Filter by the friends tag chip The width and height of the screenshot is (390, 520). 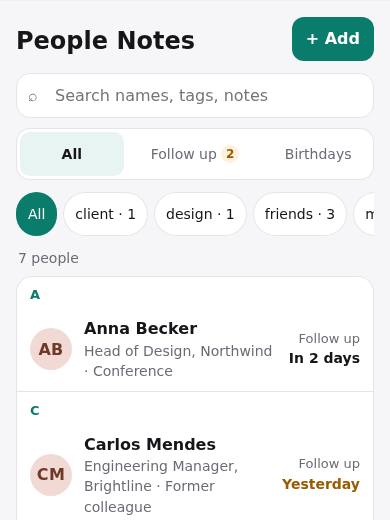pyautogui.click(x=300, y=214)
